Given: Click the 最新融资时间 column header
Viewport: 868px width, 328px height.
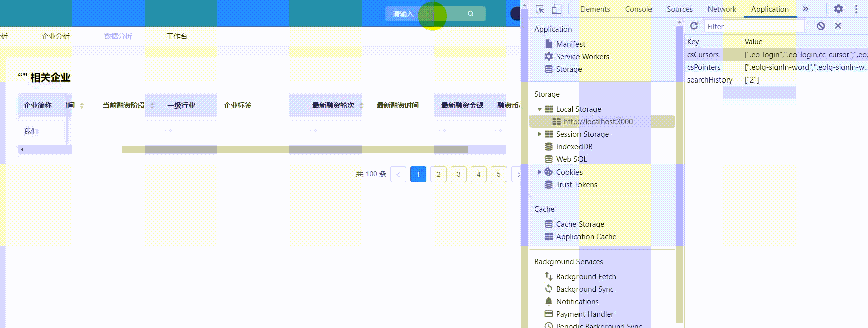Looking at the screenshot, I should tap(398, 105).
